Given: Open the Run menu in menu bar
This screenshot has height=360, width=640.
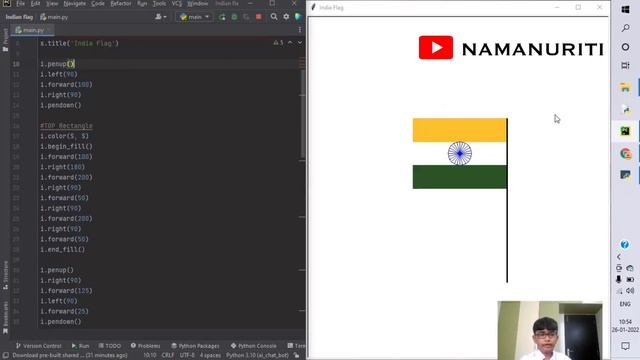Looking at the screenshot, I should [142, 4].
